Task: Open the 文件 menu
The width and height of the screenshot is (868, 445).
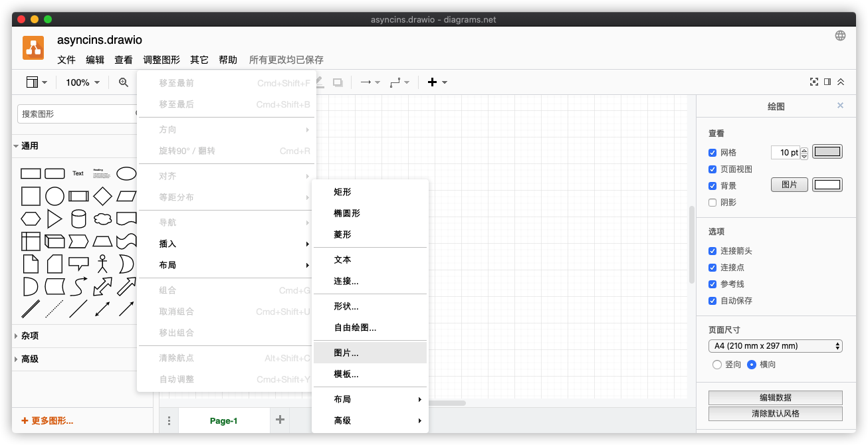Action: point(66,60)
